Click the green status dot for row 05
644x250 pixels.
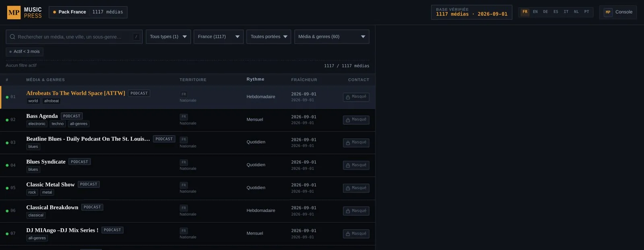pos(7,188)
